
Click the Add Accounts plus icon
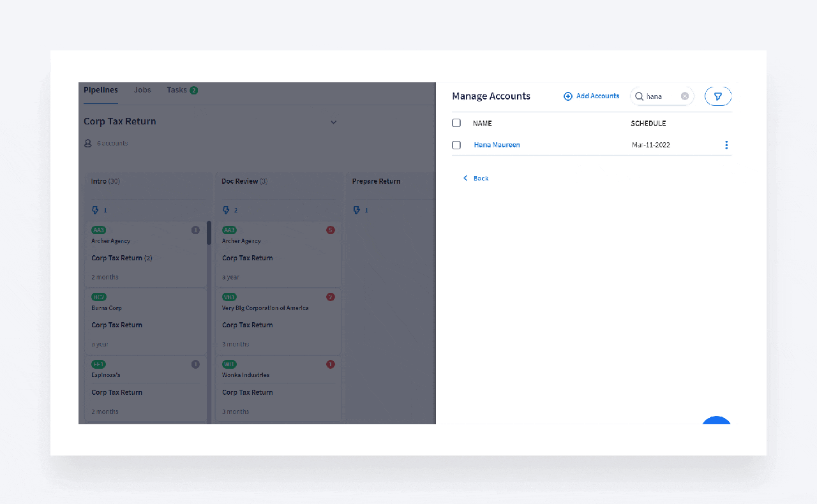coord(568,96)
